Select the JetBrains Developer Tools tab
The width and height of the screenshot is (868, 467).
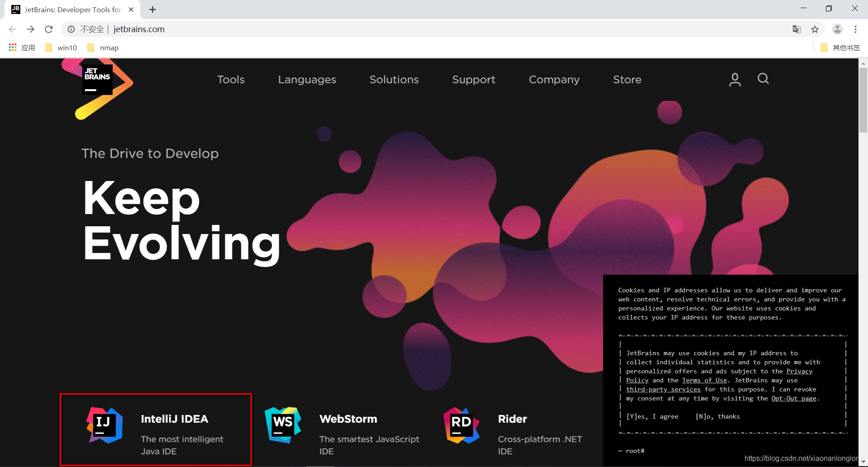[x=72, y=10]
